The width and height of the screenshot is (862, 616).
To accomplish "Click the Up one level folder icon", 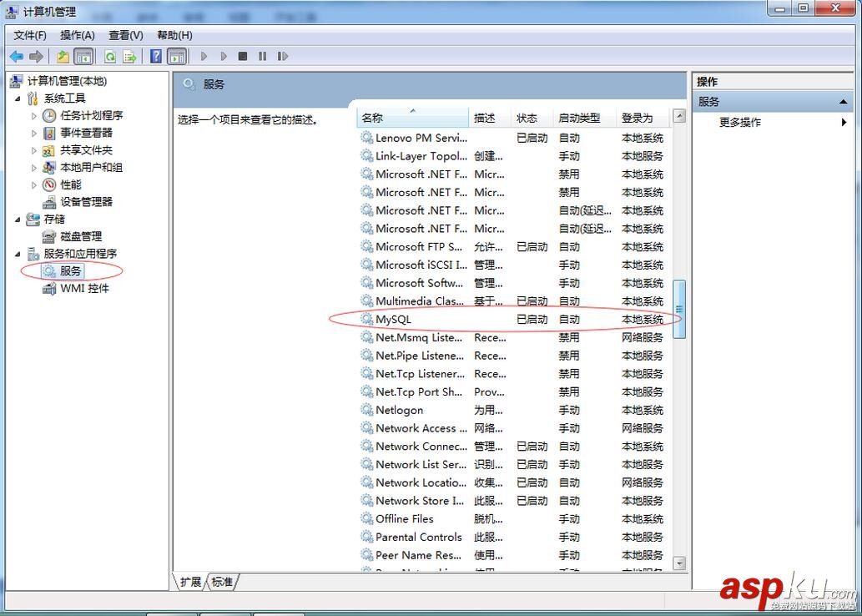I will click(63, 56).
